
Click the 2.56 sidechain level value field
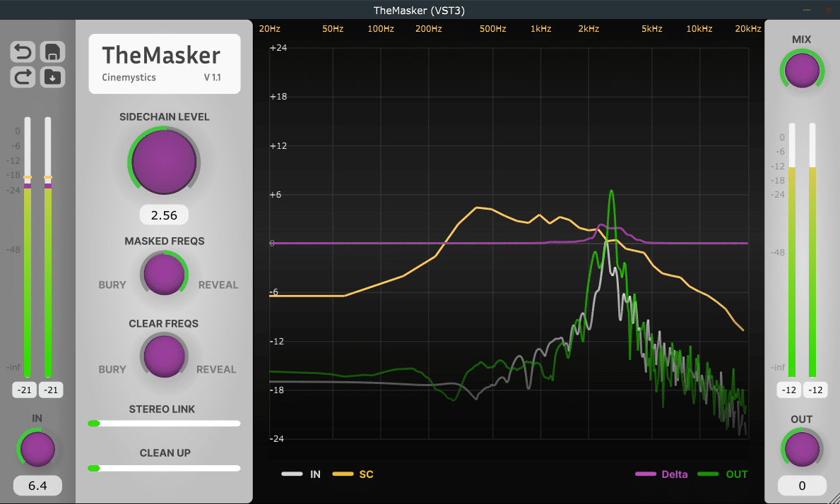164,215
